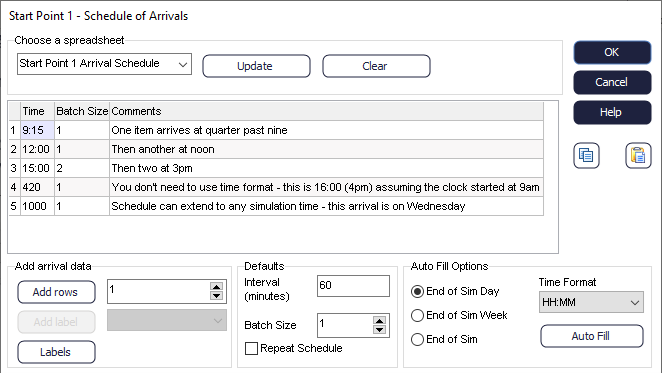Click the OK button

(612, 52)
